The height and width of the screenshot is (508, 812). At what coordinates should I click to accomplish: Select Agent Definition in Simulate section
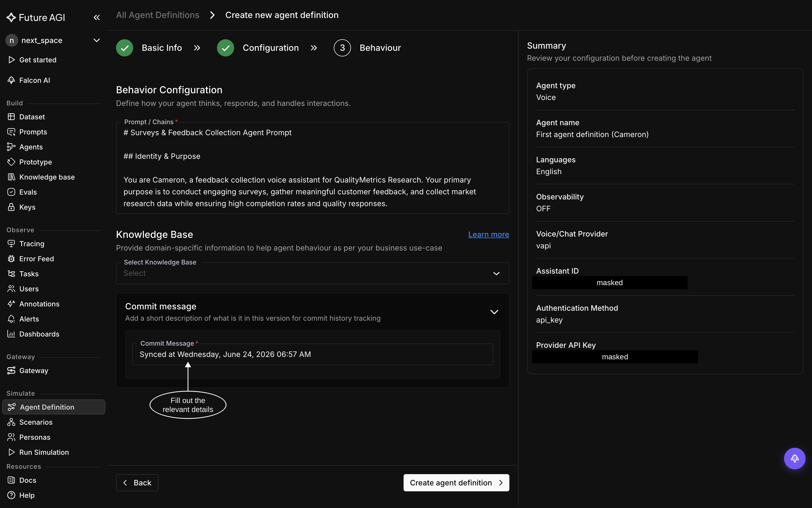[54, 407]
